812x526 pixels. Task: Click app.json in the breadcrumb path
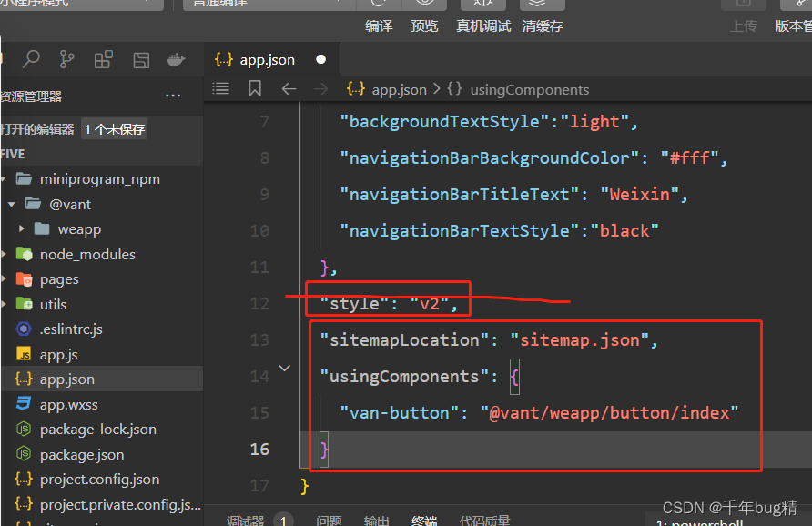click(x=399, y=89)
